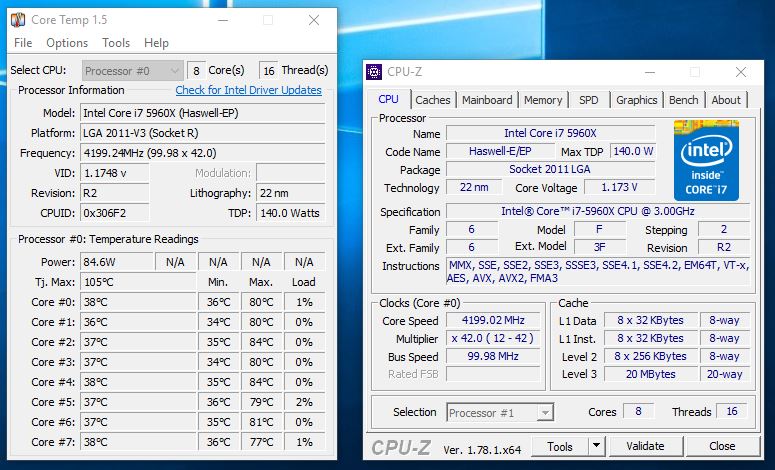The image size is (775, 470).
Task: Click the Core Temp app icon in title bar
Action: (x=18, y=20)
